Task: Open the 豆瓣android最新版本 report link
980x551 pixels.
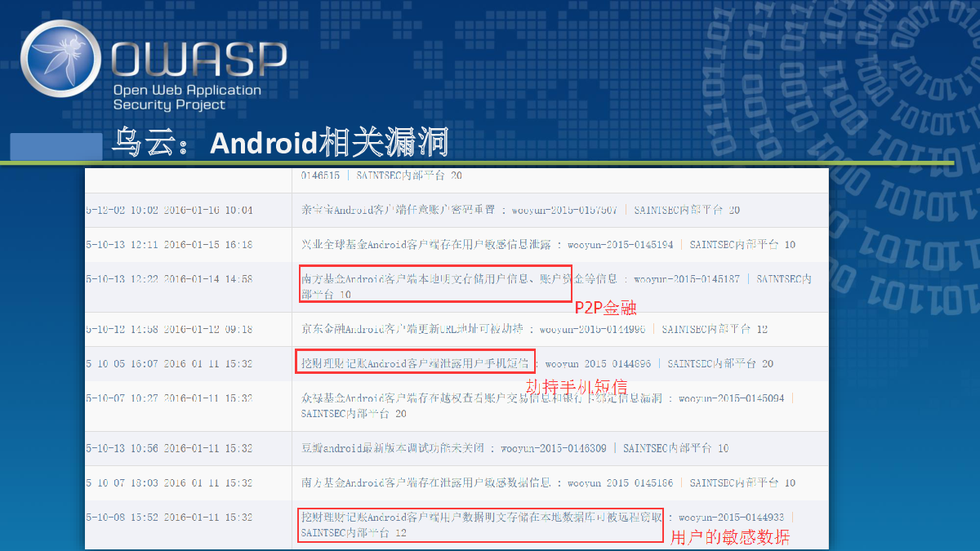Action: (x=393, y=448)
